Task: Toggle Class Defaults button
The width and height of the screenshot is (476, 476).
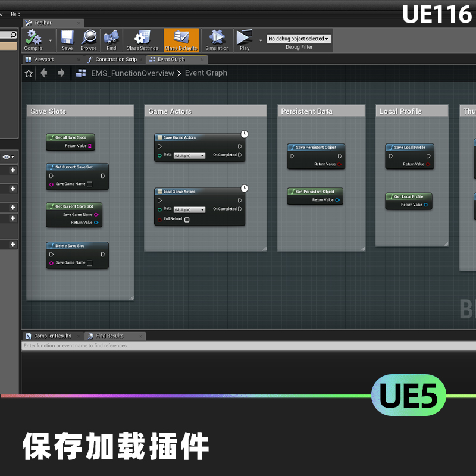Action: click(x=181, y=40)
